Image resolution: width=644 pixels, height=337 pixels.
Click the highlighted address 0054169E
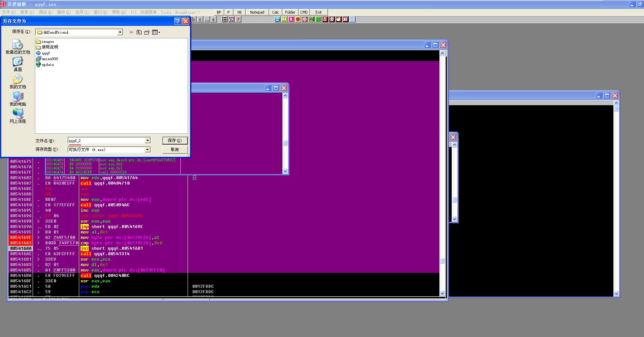[21, 238]
